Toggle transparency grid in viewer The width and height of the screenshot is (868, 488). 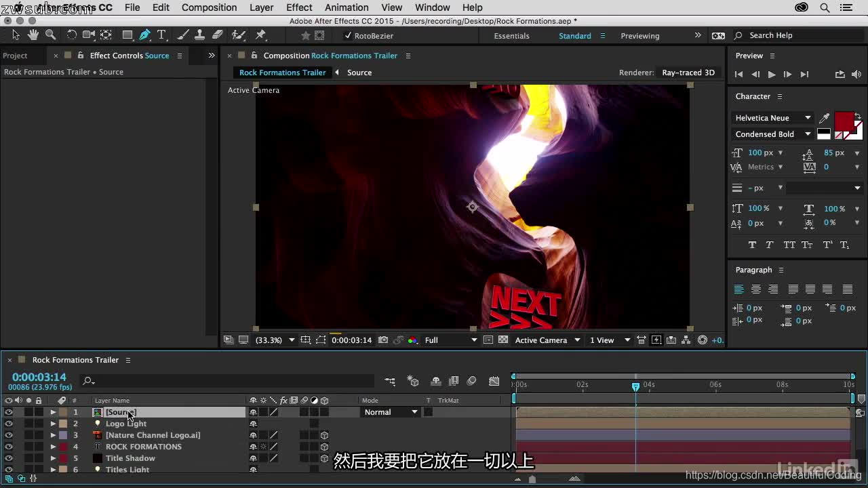pyautogui.click(x=502, y=340)
